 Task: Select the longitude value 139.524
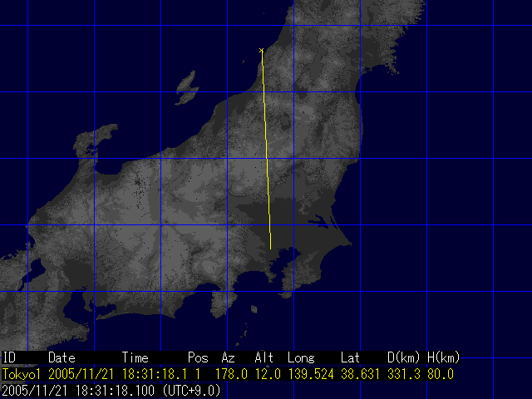coord(309,375)
